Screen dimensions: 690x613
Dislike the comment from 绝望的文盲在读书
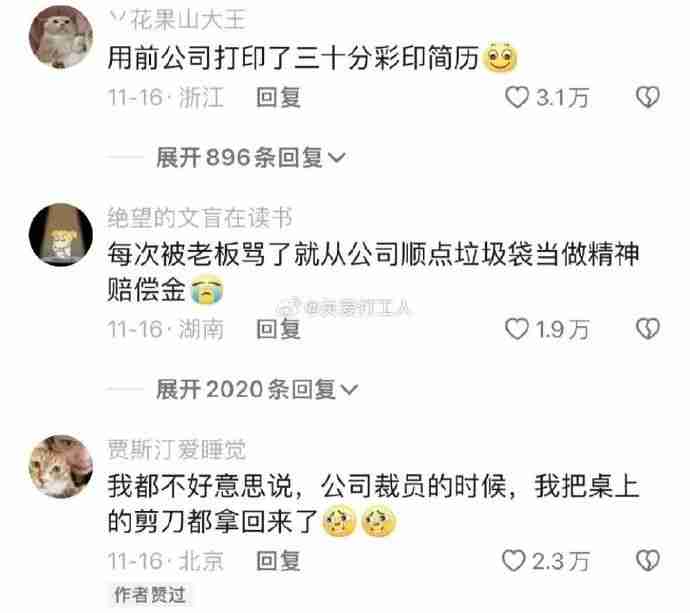pos(648,329)
